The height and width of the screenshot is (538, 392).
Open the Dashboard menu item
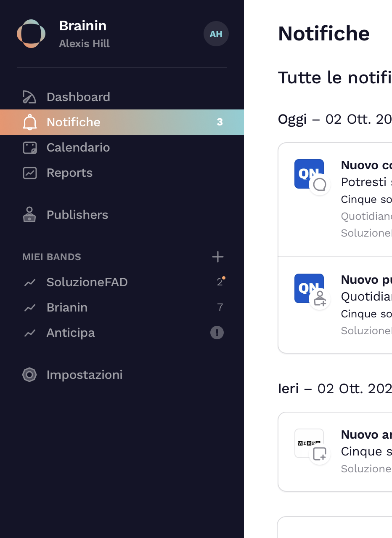point(78,97)
